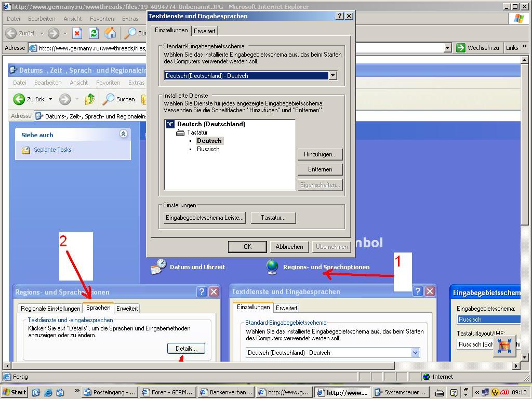The width and height of the screenshot is (532, 399).
Task: Click the magnifier Search icon in toolbar
Action: [x=129, y=33]
